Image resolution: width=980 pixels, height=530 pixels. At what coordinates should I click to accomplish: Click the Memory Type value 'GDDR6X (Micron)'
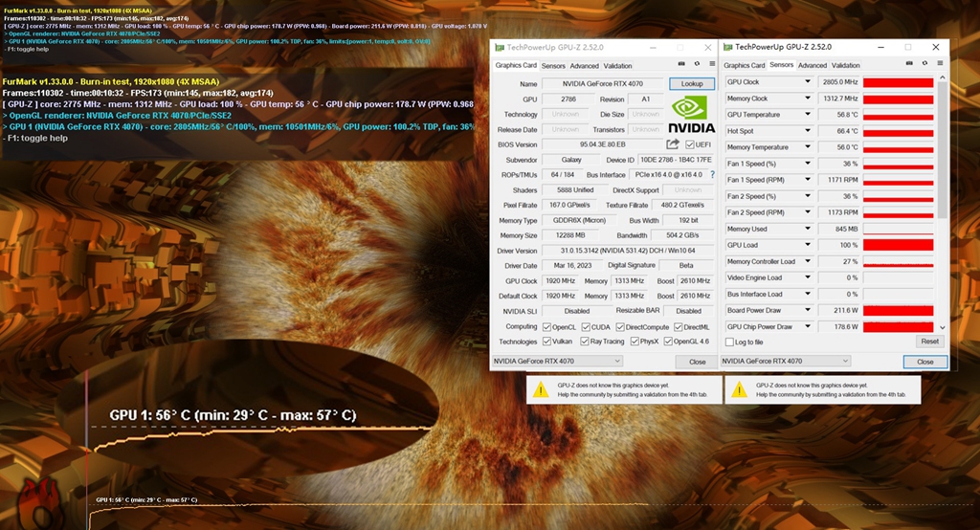[579, 221]
